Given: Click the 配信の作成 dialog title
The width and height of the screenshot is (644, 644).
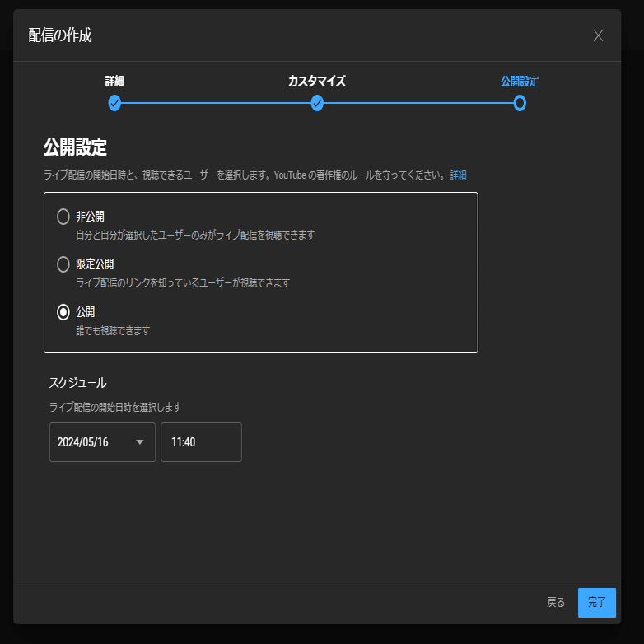Looking at the screenshot, I should point(60,35).
